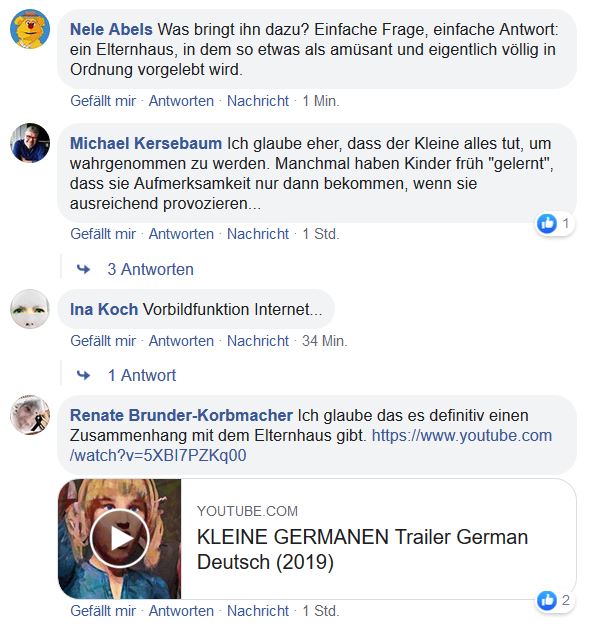Screen dimensions: 606x629
Task: Click the 34 Min. timestamp on Ina's comment
Action: point(324,341)
